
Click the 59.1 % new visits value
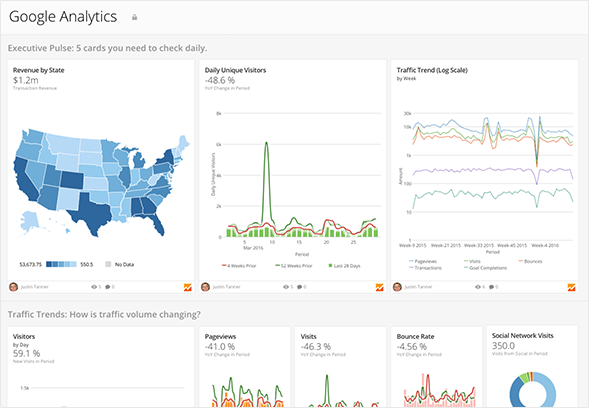click(26, 354)
